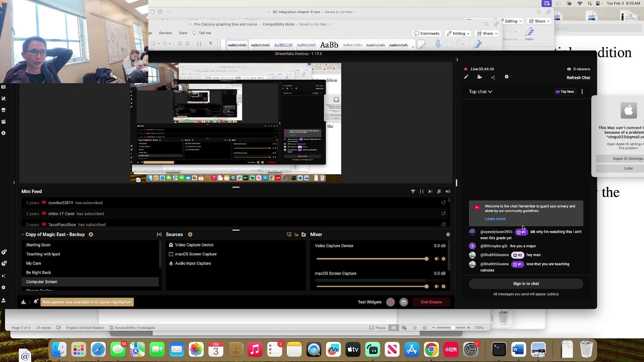
Task: Select the My Cam scene
Action: pos(91,263)
